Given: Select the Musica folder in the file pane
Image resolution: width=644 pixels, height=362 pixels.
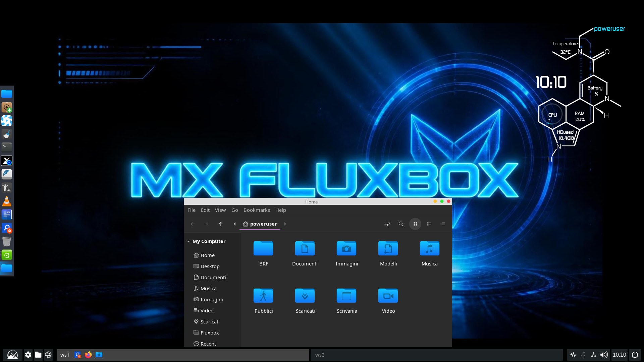Looking at the screenshot, I should [430, 253].
